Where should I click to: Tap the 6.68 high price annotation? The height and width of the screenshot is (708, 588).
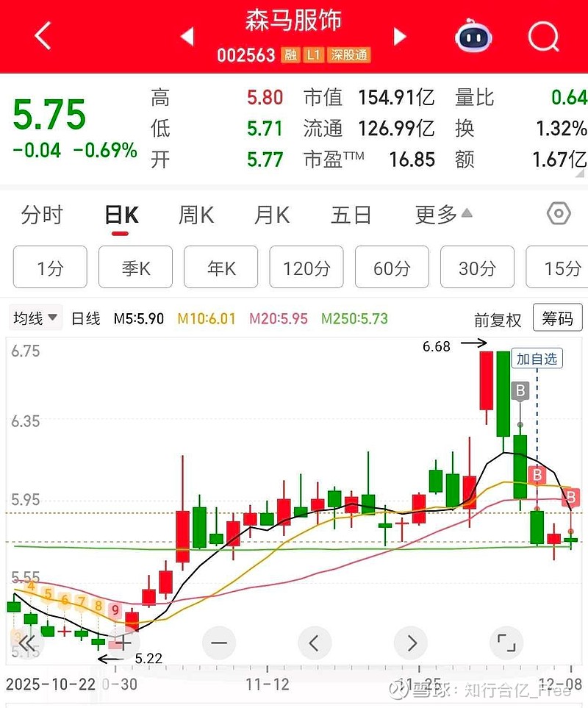click(x=437, y=346)
